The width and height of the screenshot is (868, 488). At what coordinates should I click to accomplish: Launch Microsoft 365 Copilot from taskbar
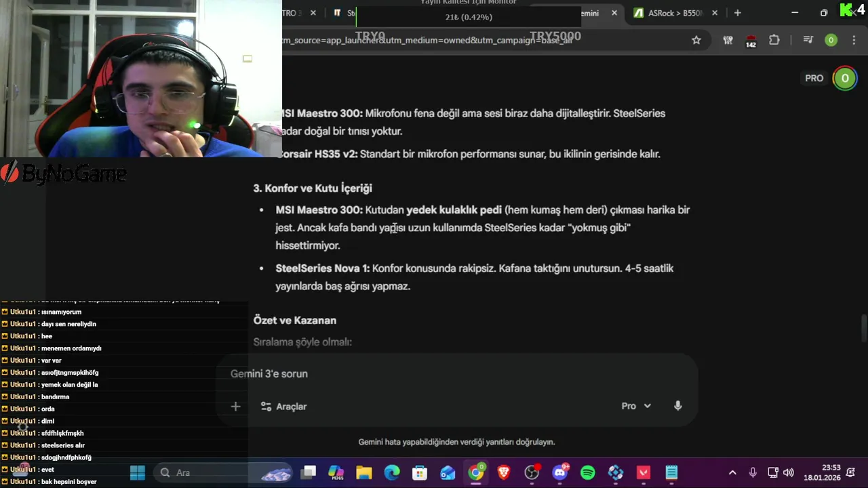click(x=336, y=472)
